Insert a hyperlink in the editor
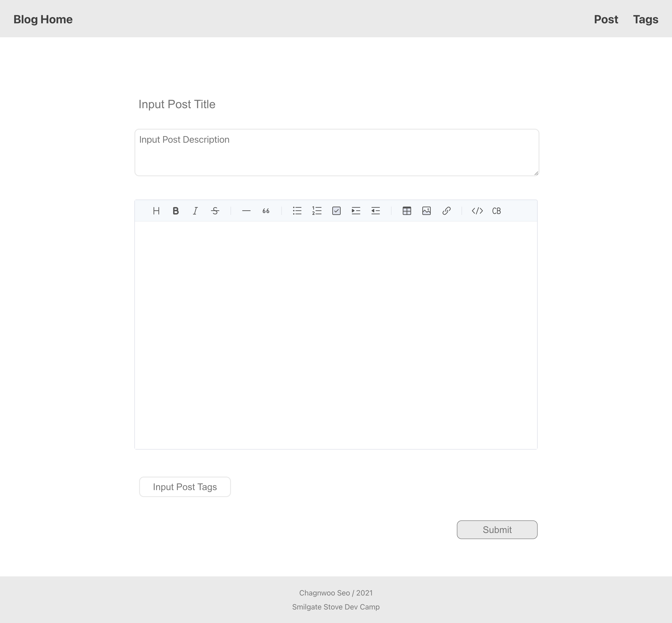672x623 pixels. pyautogui.click(x=446, y=211)
